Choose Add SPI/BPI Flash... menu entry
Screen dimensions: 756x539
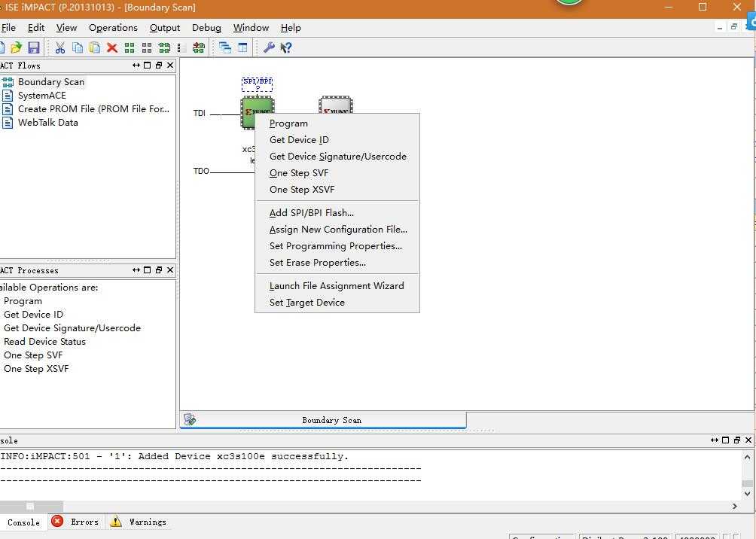[337, 212]
